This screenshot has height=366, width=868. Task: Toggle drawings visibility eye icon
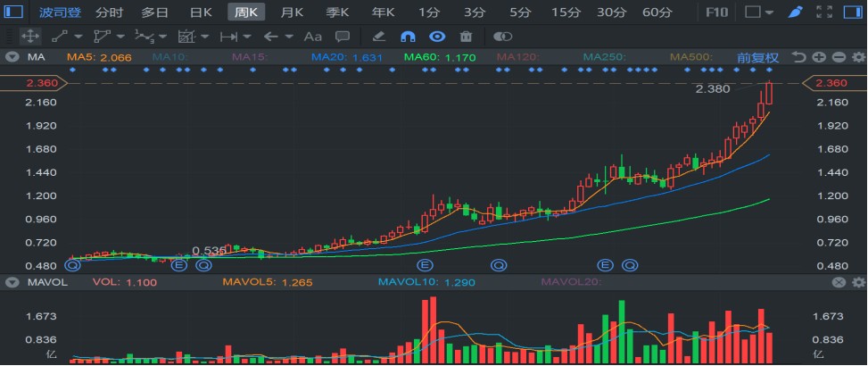(x=437, y=37)
